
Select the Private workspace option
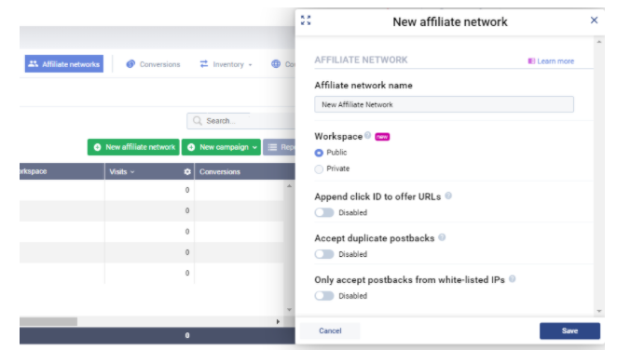[319, 169]
